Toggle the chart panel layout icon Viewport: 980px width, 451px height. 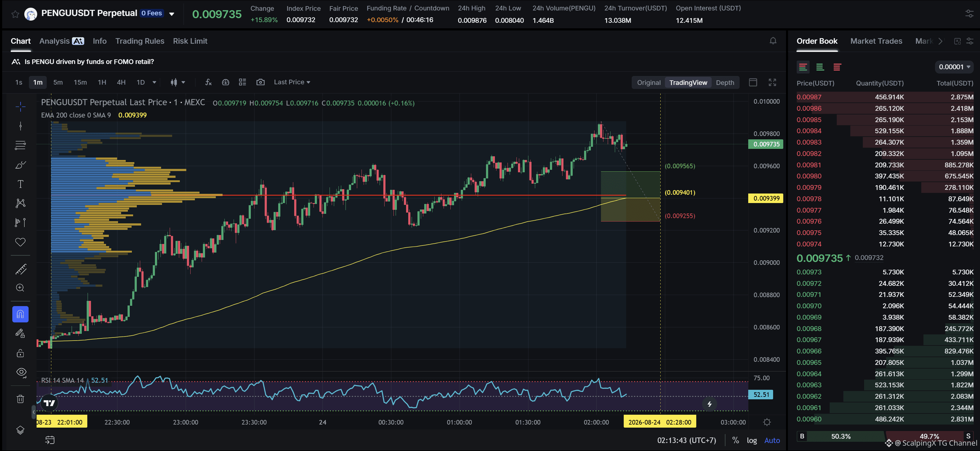[753, 82]
